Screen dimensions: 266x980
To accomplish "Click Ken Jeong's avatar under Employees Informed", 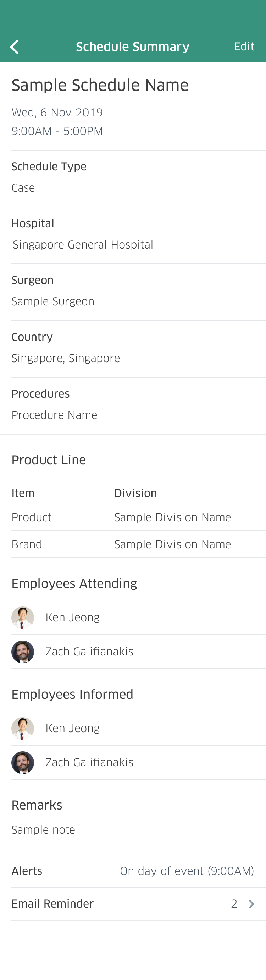I will point(23,728).
